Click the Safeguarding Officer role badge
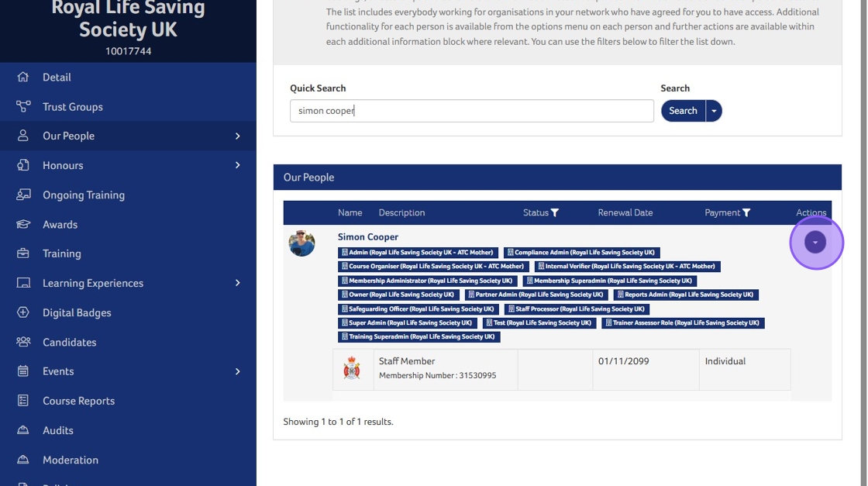This screenshot has width=868, height=486. [418, 308]
